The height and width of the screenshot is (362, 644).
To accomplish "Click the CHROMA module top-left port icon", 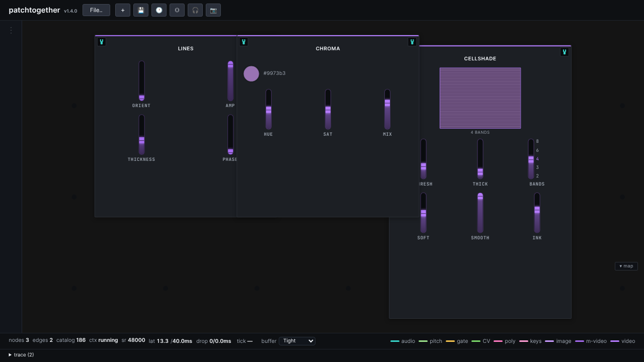I will (244, 42).
